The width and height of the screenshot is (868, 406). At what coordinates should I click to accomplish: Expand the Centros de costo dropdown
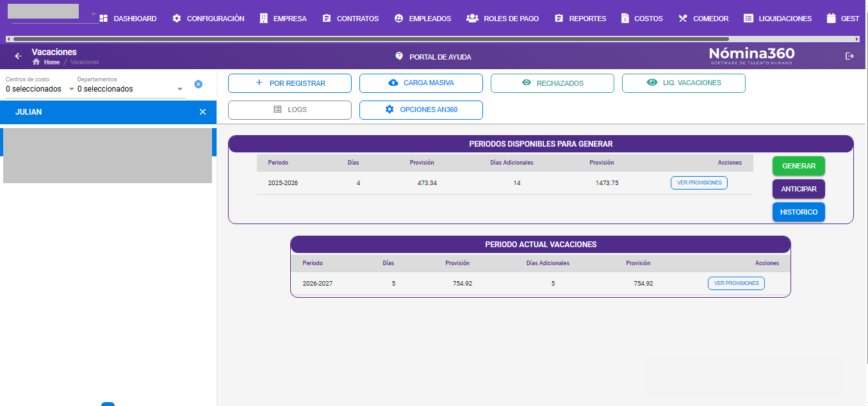(x=72, y=89)
